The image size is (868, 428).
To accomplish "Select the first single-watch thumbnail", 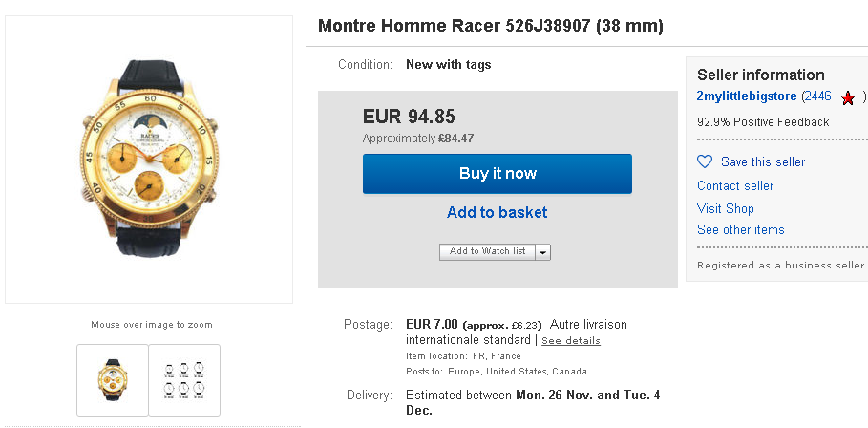I will pos(113,379).
